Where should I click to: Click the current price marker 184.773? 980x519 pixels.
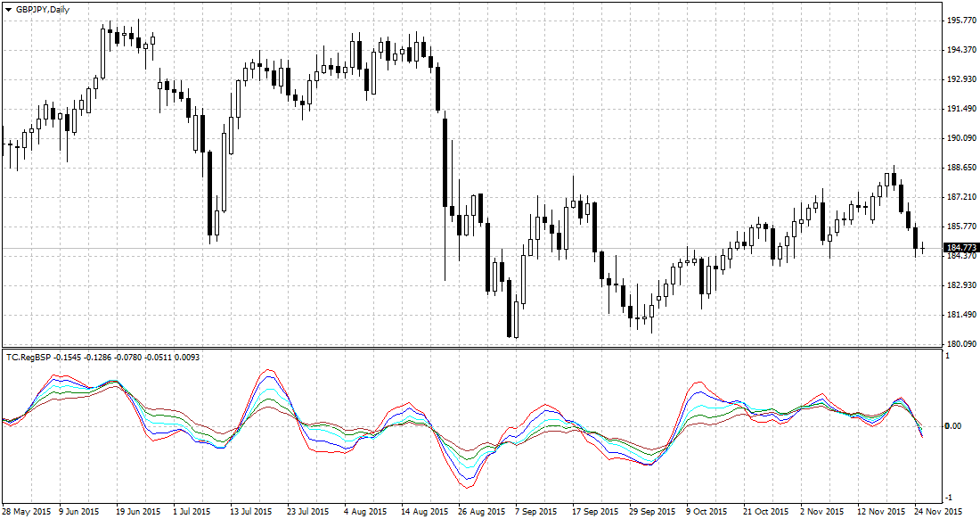961,248
